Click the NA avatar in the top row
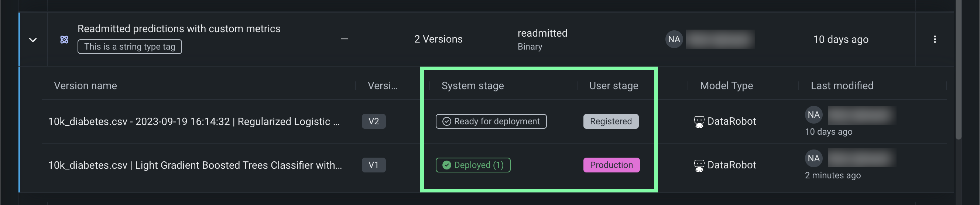980x205 pixels. point(674,39)
